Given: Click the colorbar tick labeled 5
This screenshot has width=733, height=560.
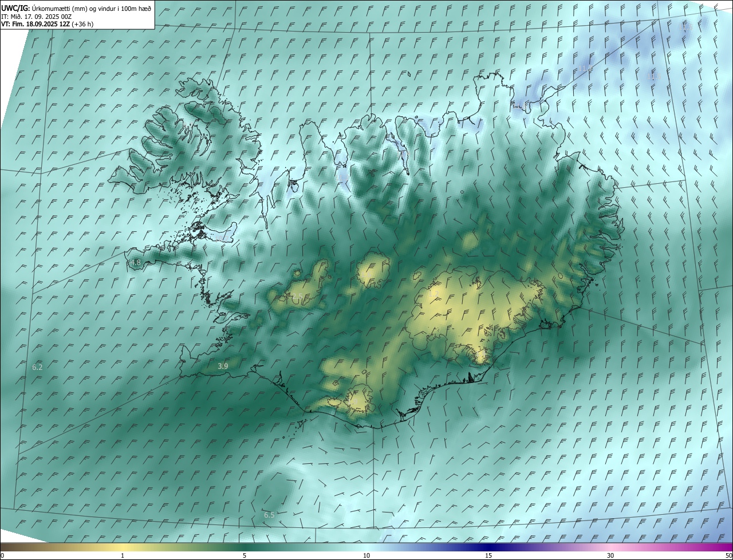Looking at the screenshot, I should click(245, 555).
